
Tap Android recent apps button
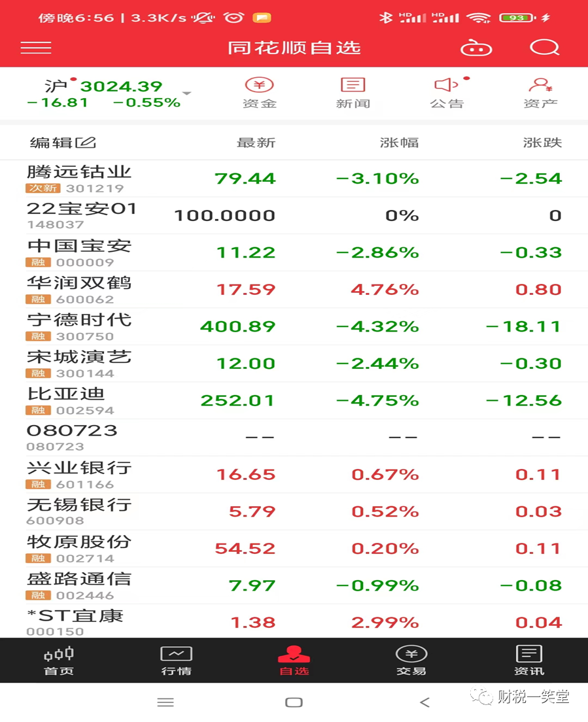165,702
